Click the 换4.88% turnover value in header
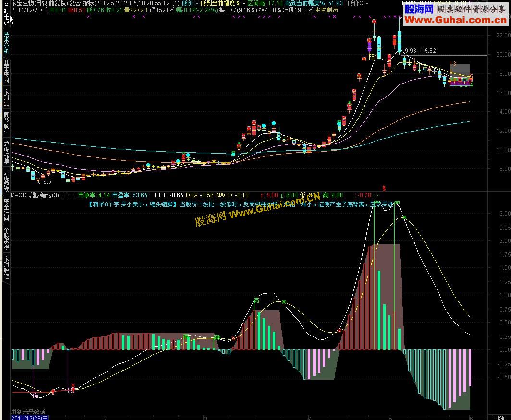 (270, 10)
